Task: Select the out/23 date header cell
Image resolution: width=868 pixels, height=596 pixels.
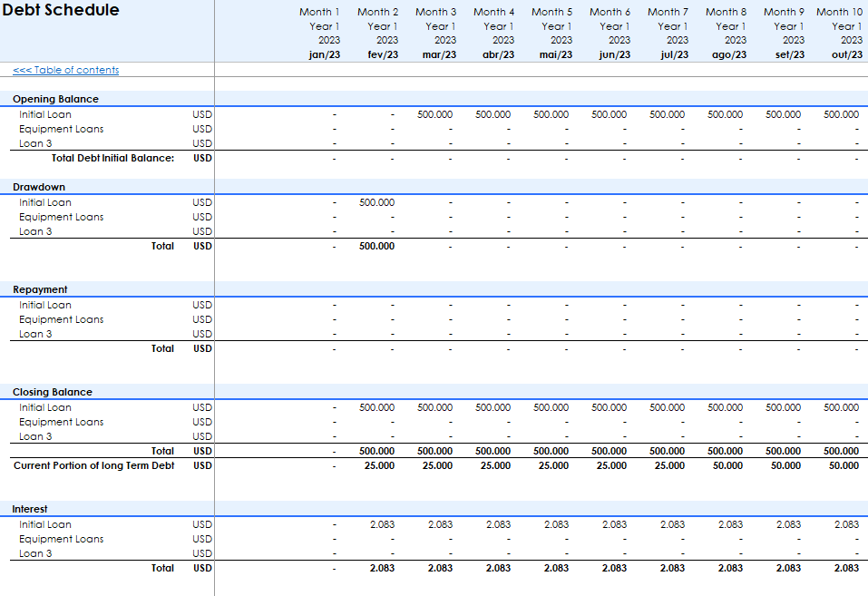Action: click(x=844, y=54)
